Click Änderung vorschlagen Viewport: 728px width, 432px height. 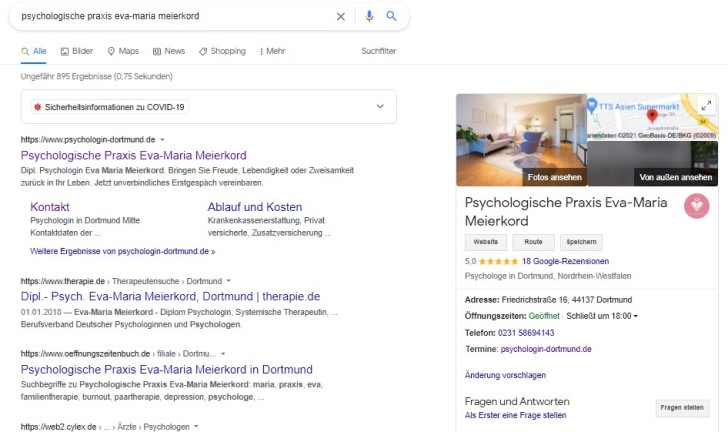pos(505,375)
